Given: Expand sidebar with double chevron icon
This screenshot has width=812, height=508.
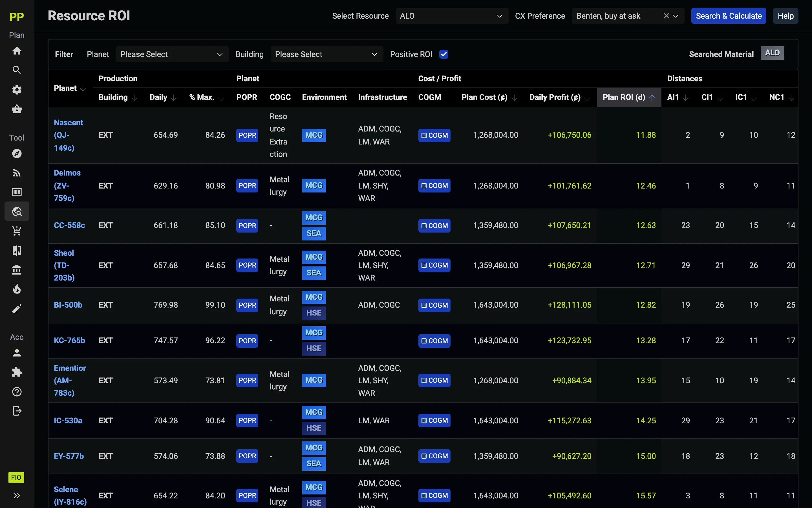Looking at the screenshot, I should click(x=17, y=496).
